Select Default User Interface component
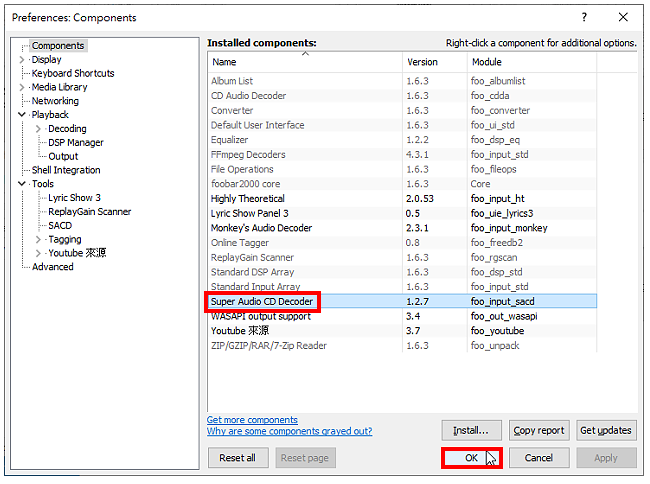Image resolution: width=650 pixels, height=484 pixels. (402, 126)
